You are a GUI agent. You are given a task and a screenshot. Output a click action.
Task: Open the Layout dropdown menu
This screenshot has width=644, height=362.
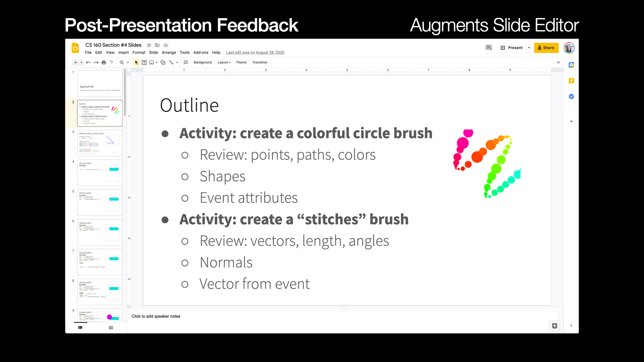pyautogui.click(x=223, y=62)
